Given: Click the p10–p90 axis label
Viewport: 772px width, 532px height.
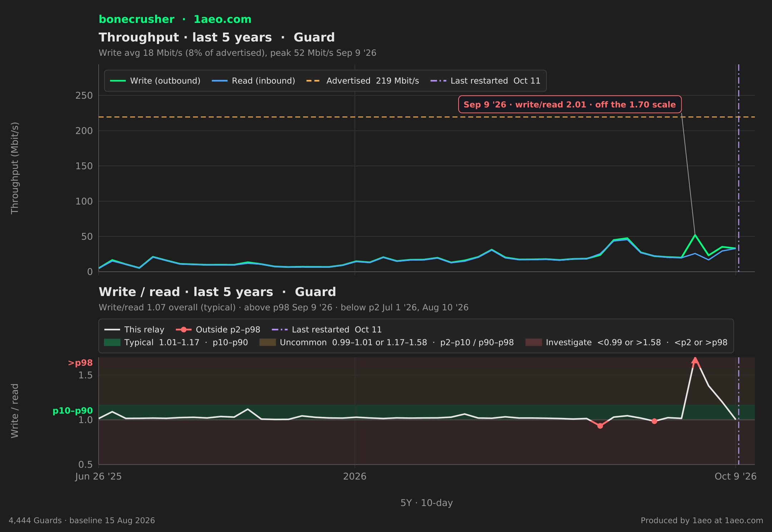Looking at the screenshot, I should (x=73, y=411).
